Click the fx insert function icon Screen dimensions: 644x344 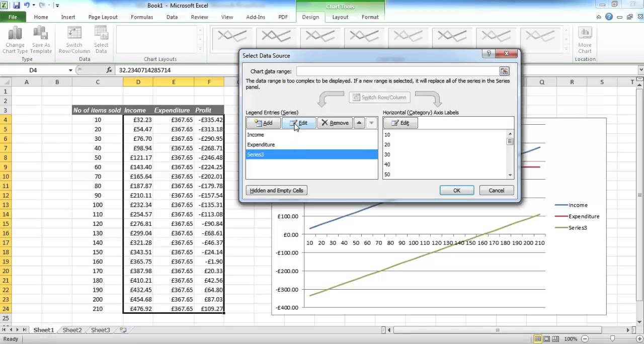point(109,70)
